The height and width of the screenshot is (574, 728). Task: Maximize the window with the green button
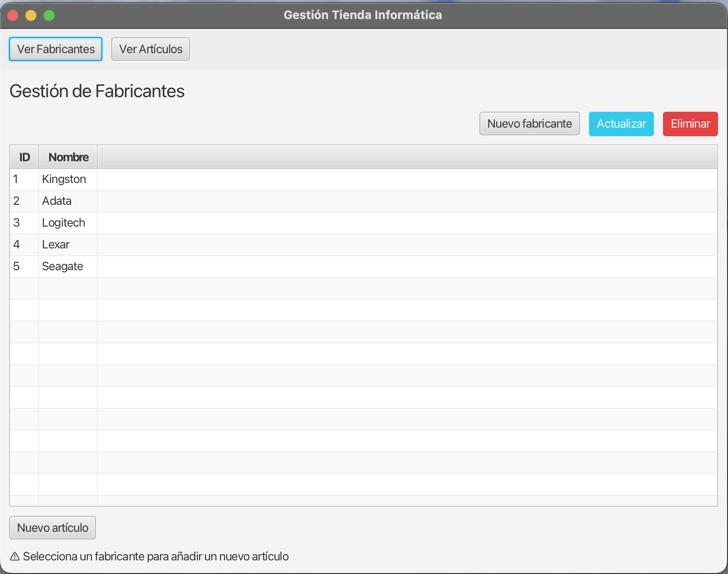[49, 15]
